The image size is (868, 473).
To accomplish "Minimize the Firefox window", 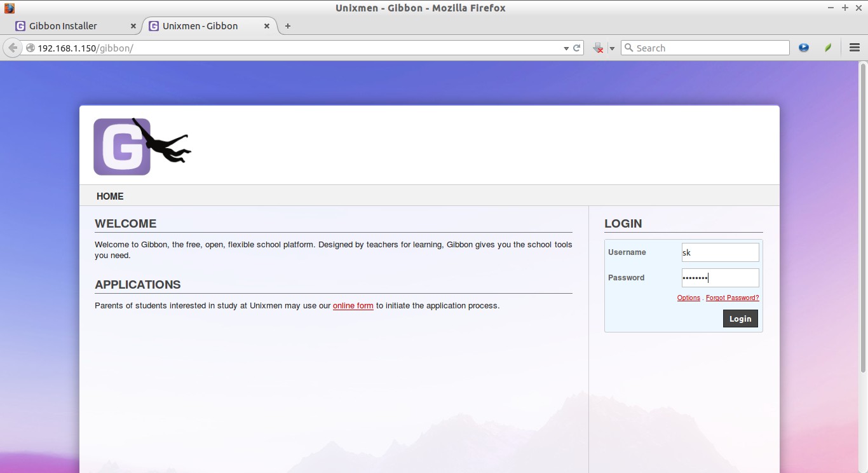I will 831,8.
